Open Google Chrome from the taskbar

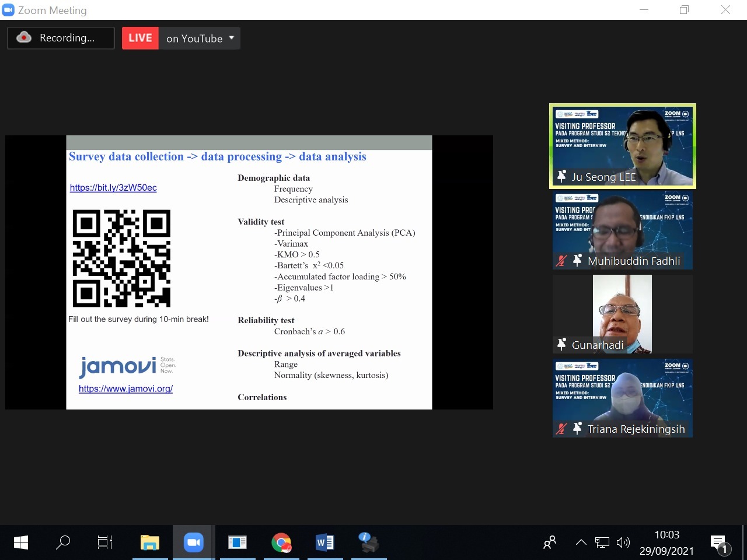click(x=281, y=542)
